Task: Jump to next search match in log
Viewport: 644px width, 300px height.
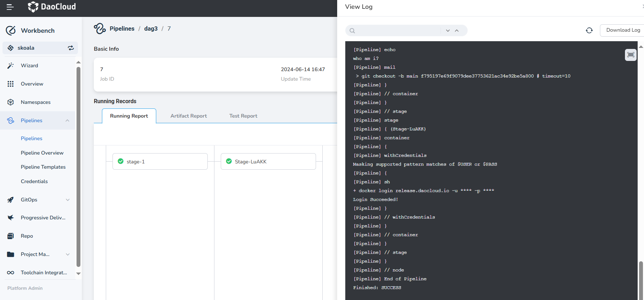Action: [x=448, y=31]
